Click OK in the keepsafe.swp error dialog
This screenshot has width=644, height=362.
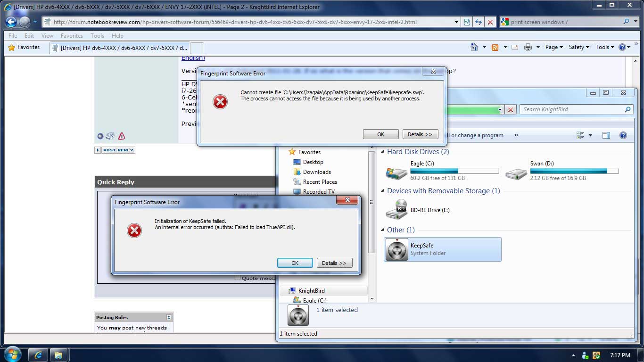[x=380, y=134]
